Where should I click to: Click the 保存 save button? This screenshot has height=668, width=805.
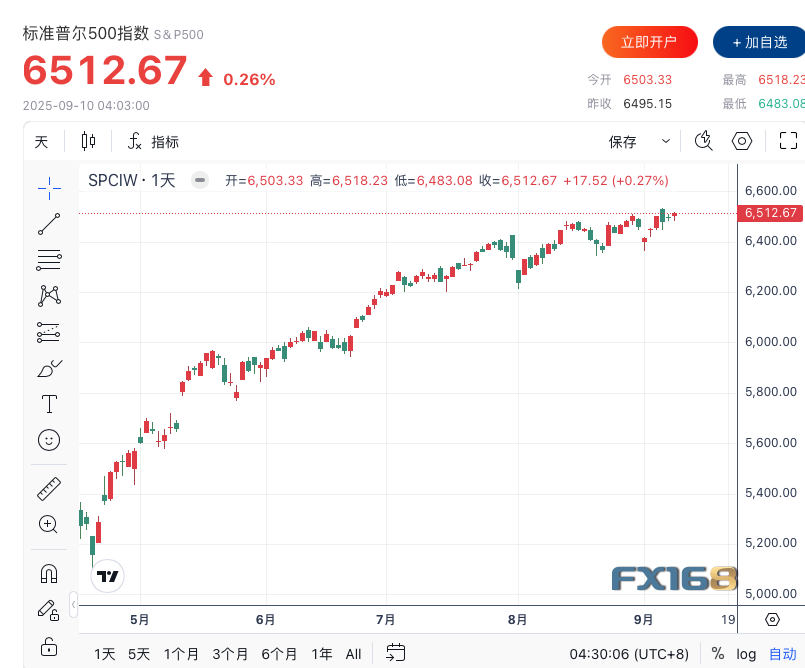pos(622,142)
